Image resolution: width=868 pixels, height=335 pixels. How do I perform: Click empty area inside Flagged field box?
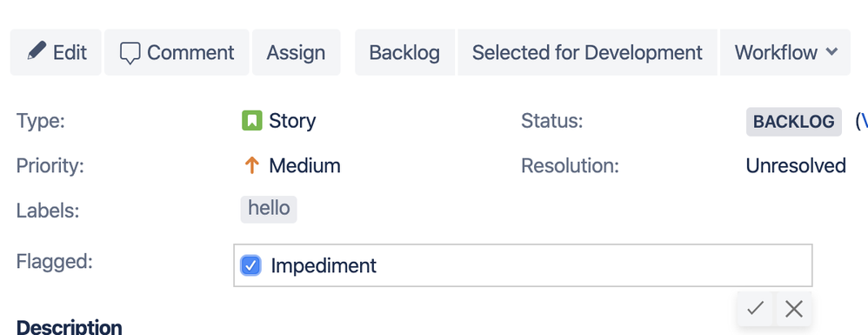tap(592, 265)
